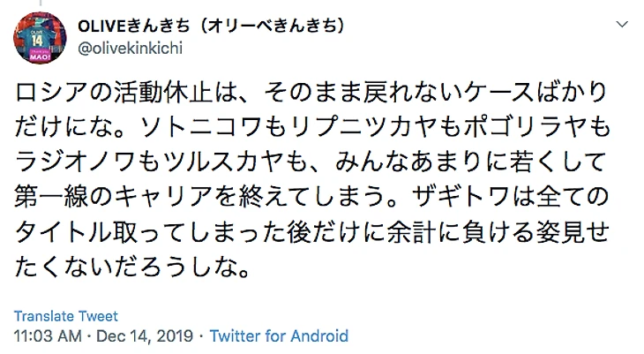Click the name リプニツカヤ in the tweet

[363, 126]
